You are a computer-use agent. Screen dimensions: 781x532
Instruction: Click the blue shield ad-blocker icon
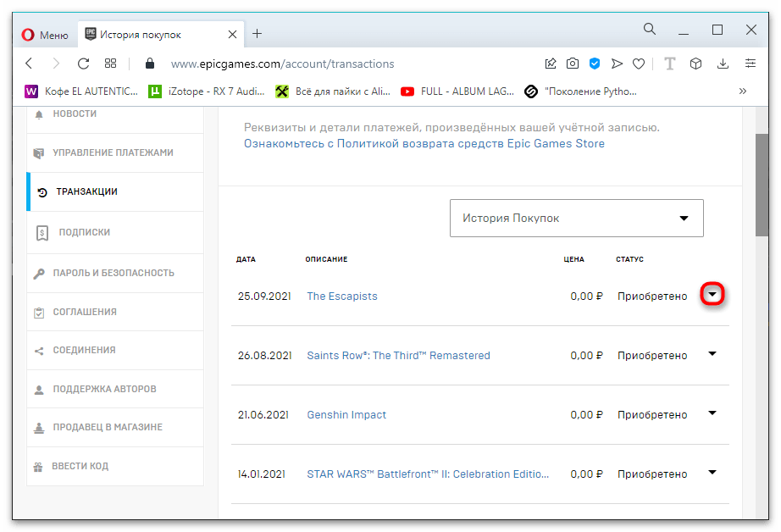595,64
